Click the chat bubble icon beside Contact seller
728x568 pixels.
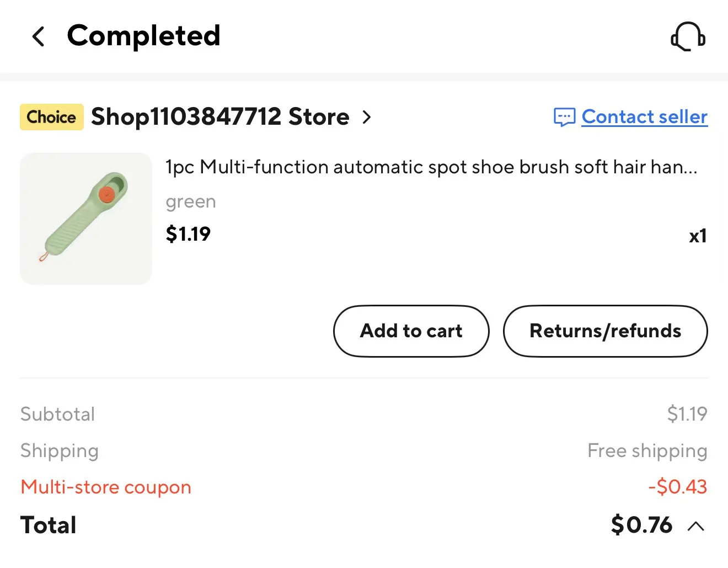click(564, 117)
